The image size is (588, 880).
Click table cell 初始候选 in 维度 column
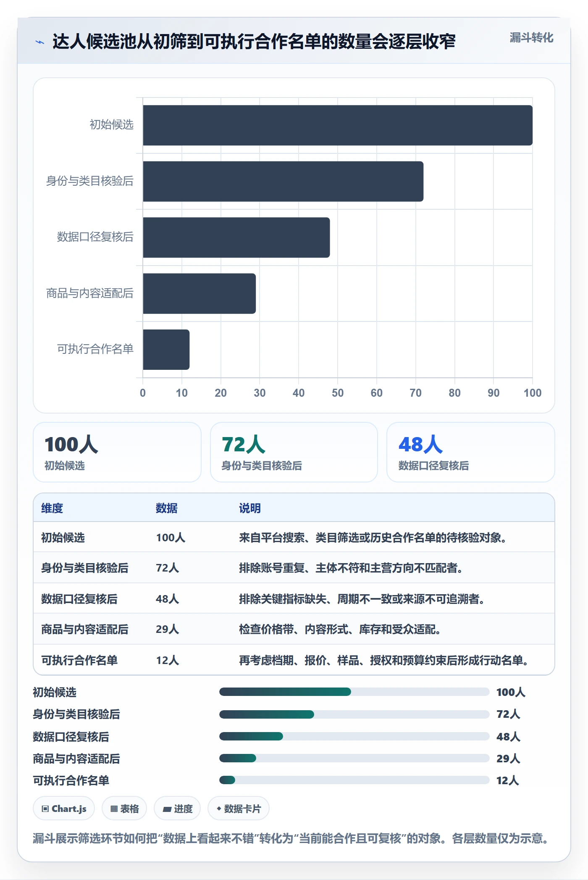(63, 537)
